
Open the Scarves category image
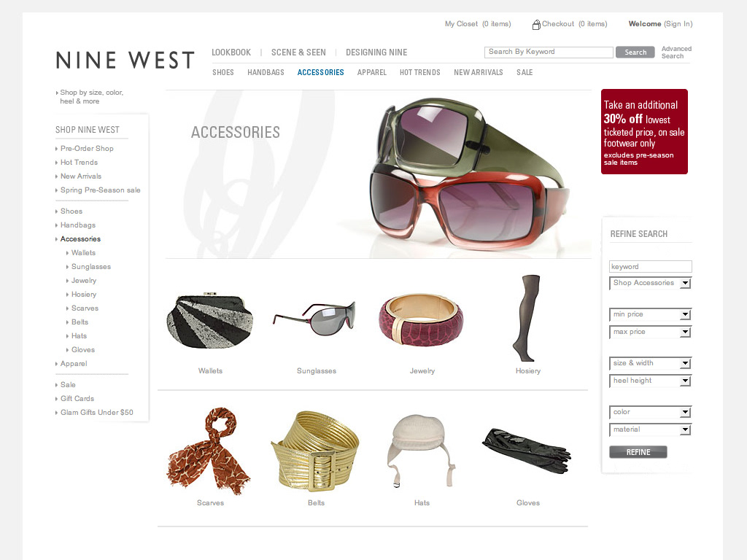[209, 451]
